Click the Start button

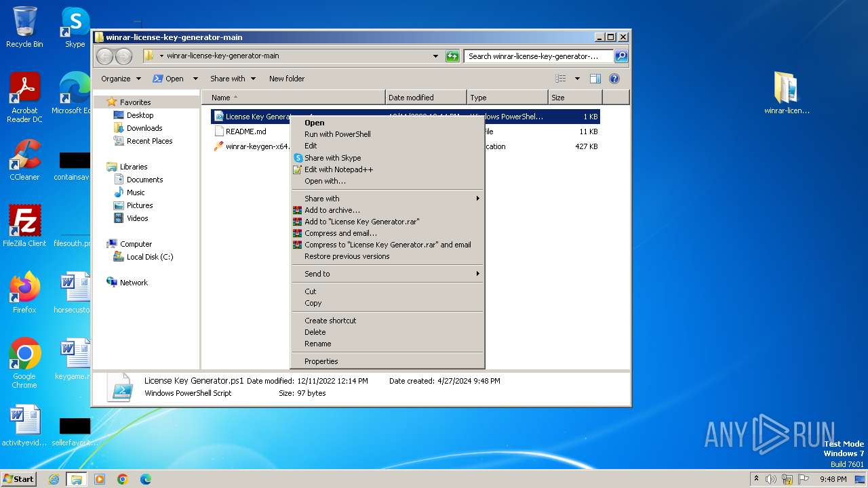pos(18,479)
